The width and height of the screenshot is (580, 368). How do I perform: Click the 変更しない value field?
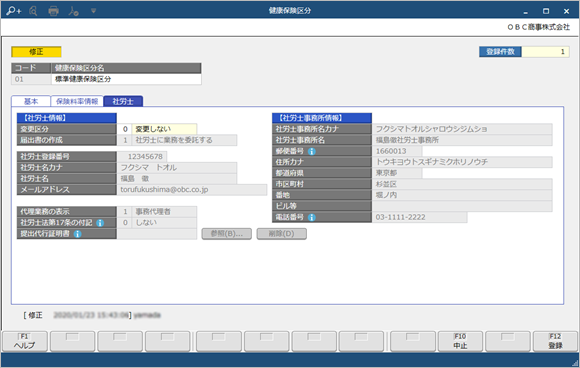(x=164, y=129)
